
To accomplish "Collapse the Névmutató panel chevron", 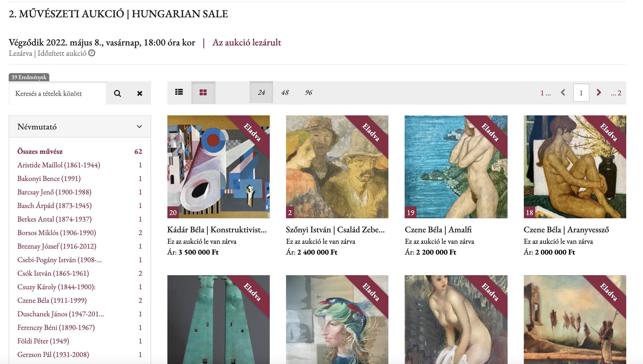I will point(139,126).
